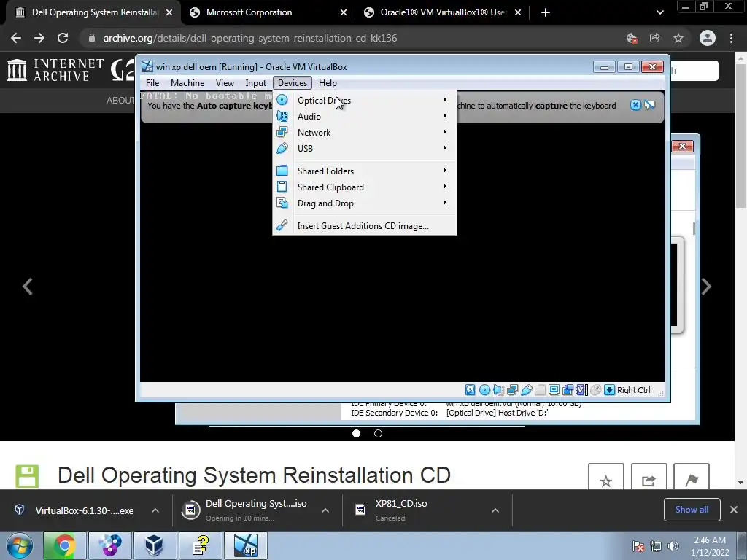Click the Network icon in Devices menu
747x560 pixels.
point(282,133)
